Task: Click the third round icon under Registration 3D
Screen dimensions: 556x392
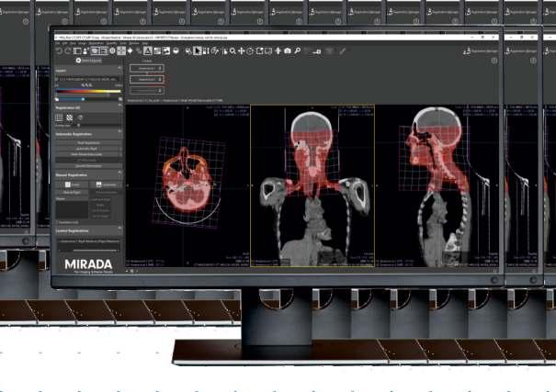Action: coord(80,118)
